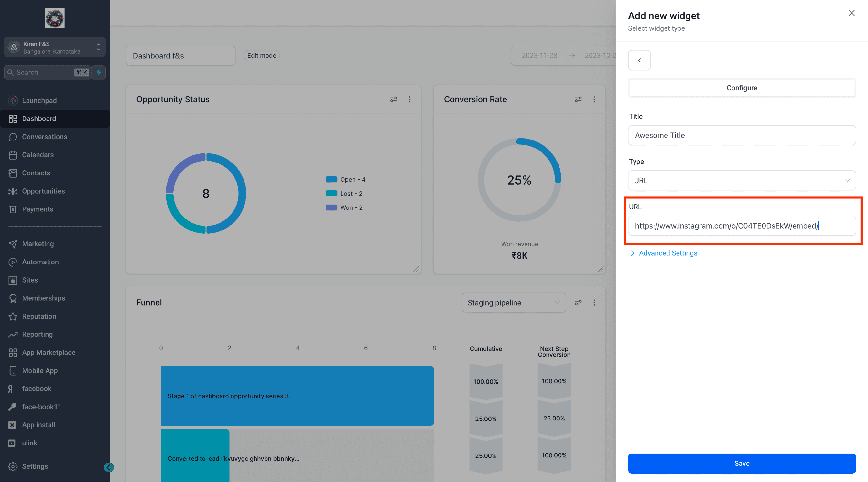Click the ulink play icon
Screen dimensions: 868x482
[12, 443]
